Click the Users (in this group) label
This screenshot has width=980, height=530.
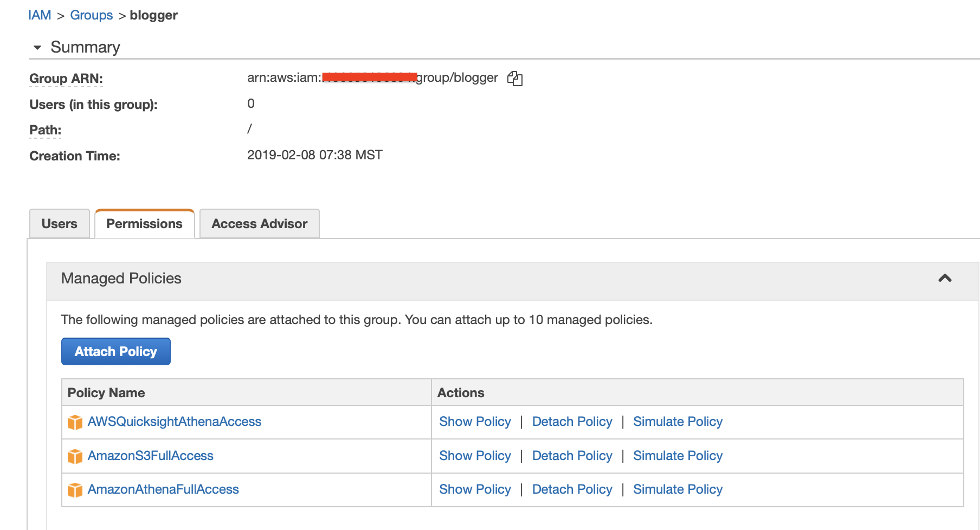coord(93,105)
